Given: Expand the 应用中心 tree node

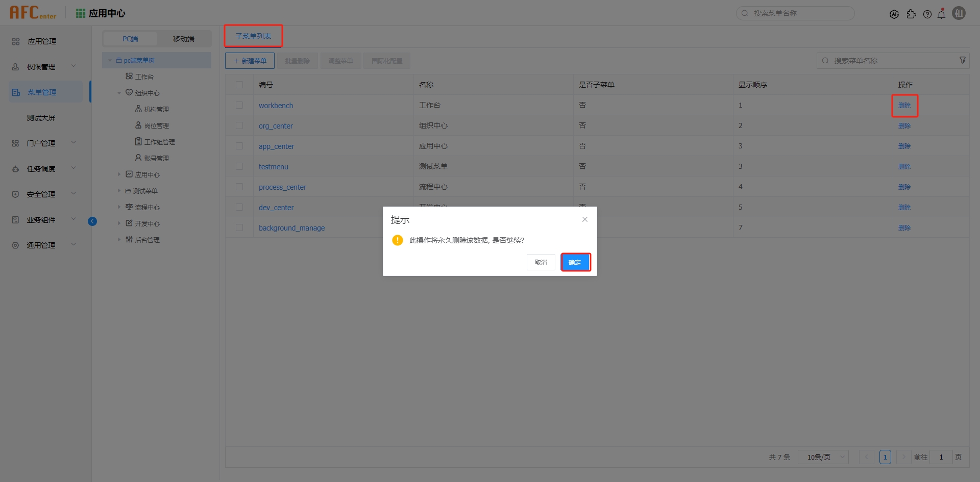Looking at the screenshot, I should (119, 174).
